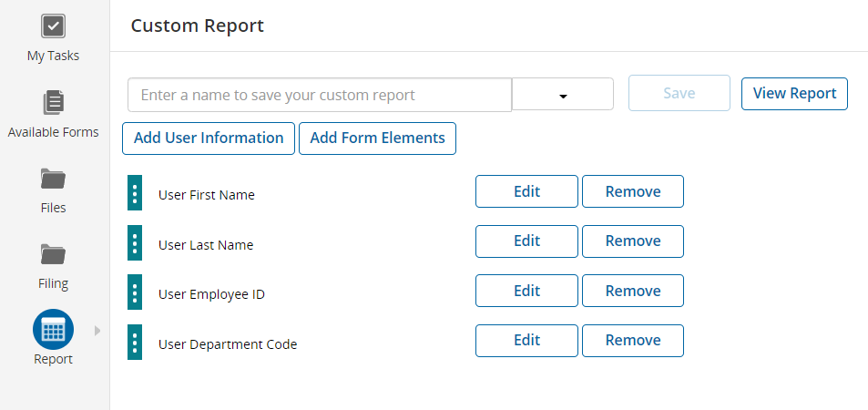Remove the User Last Name field

(632, 241)
